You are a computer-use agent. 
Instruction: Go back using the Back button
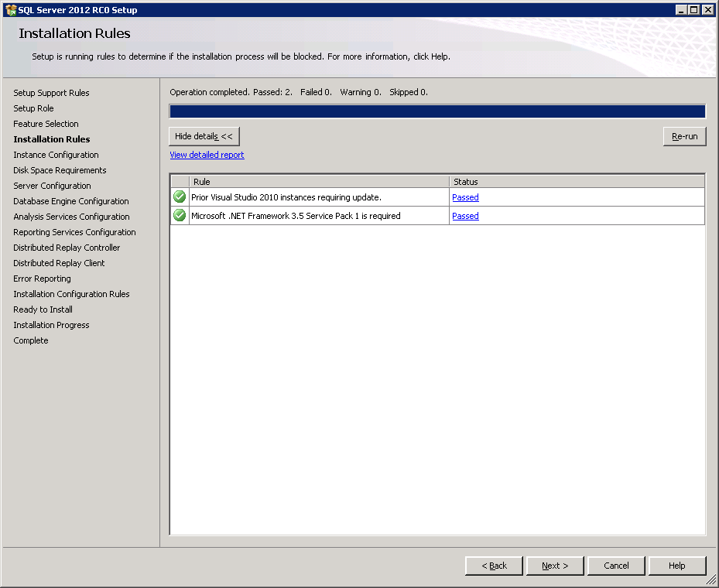(494, 566)
